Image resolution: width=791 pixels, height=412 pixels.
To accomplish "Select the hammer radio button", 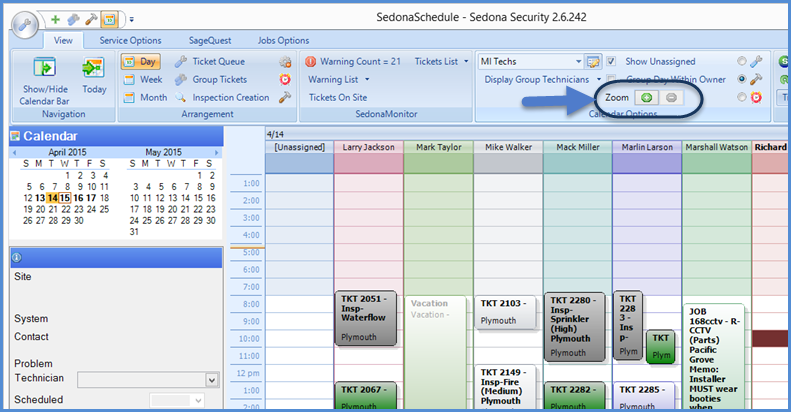I will (x=742, y=79).
